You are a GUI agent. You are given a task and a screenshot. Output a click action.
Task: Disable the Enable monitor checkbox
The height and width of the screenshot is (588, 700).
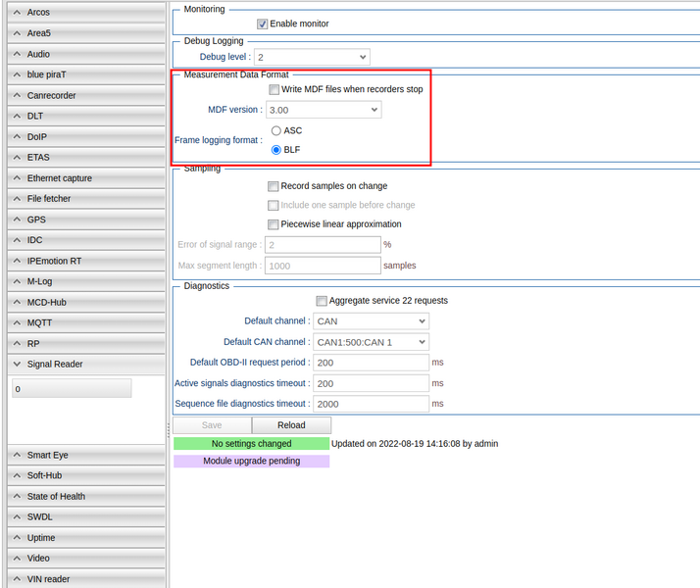pyautogui.click(x=263, y=24)
